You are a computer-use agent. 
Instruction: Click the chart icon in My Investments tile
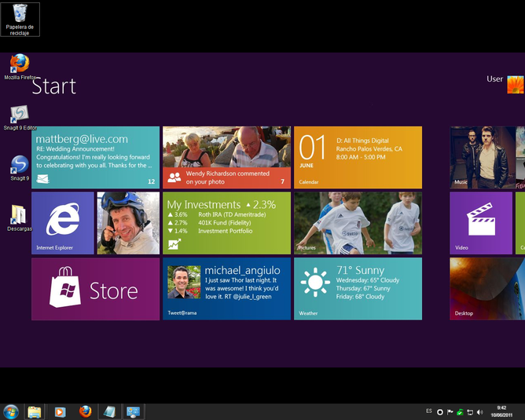point(174,244)
